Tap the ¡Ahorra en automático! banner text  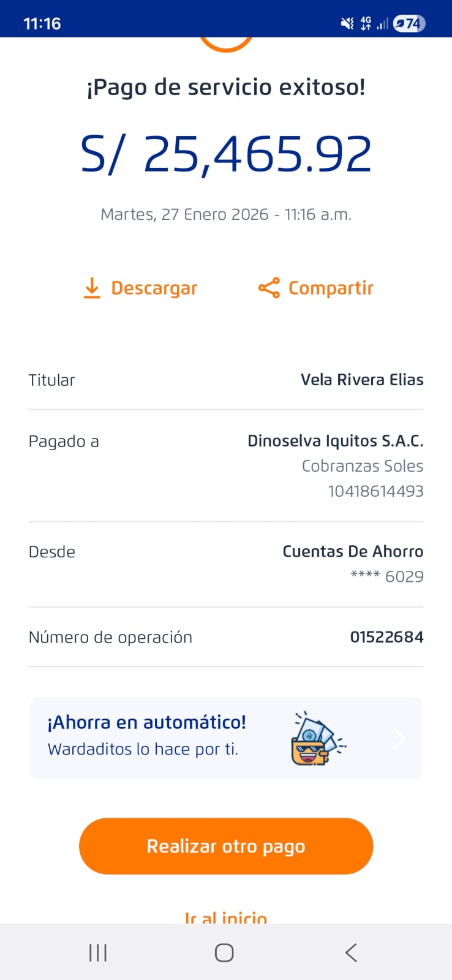click(147, 723)
